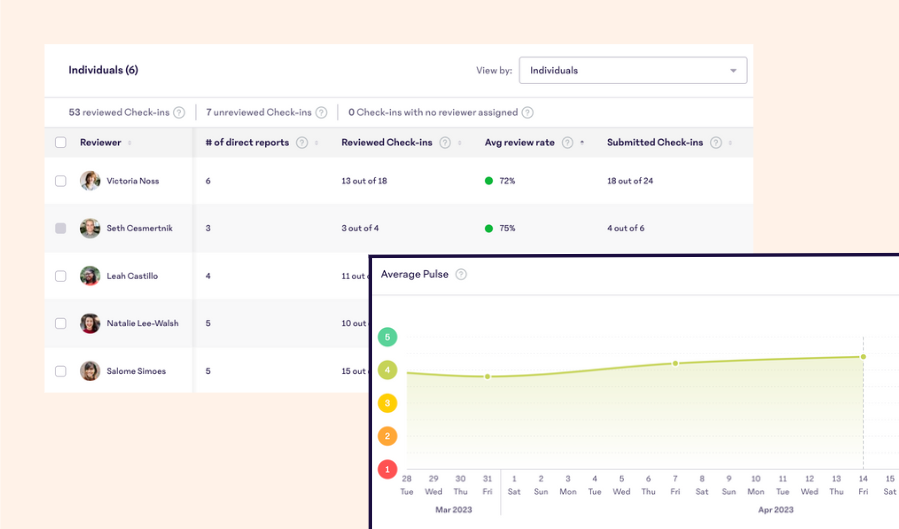The height and width of the screenshot is (529, 899).
Task: Click '53 reviewed Check-ins' summary text
Action: click(x=119, y=113)
